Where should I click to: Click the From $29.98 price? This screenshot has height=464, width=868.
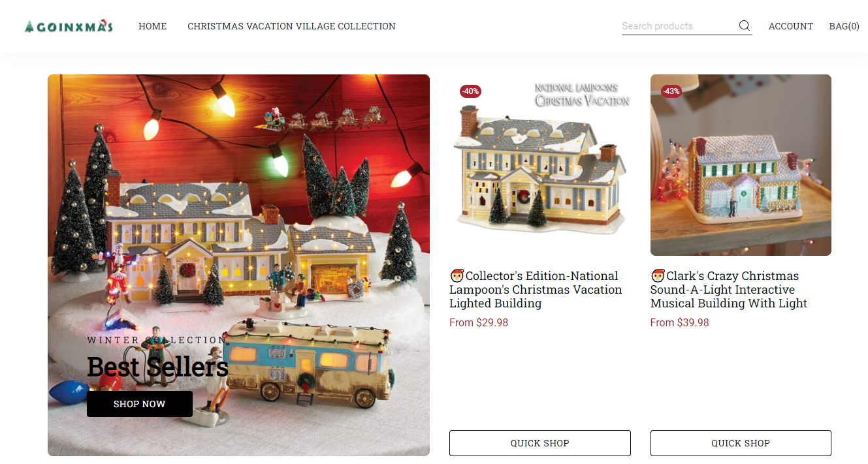point(479,322)
